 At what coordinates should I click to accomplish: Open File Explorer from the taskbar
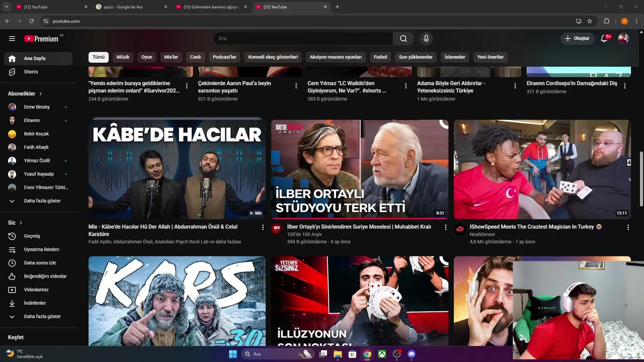pyautogui.click(x=338, y=354)
